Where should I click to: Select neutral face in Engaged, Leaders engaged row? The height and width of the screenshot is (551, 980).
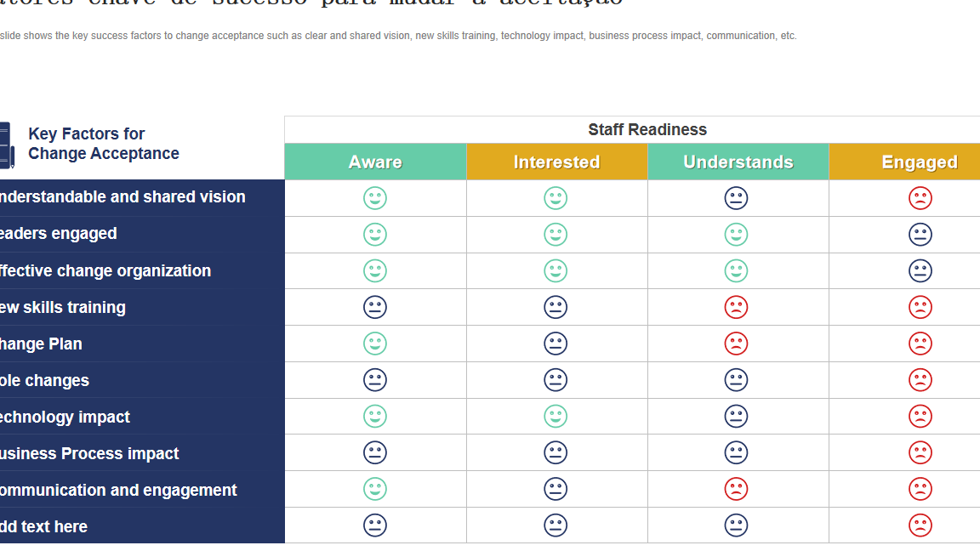click(920, 235)
